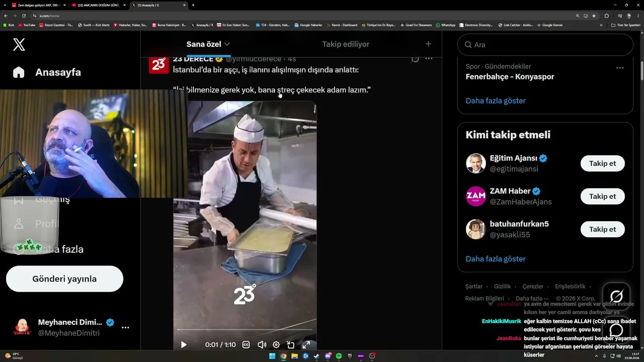Open Chrome from the taskbar
Screen dimensions: 644x362
(x=283, y=356)
